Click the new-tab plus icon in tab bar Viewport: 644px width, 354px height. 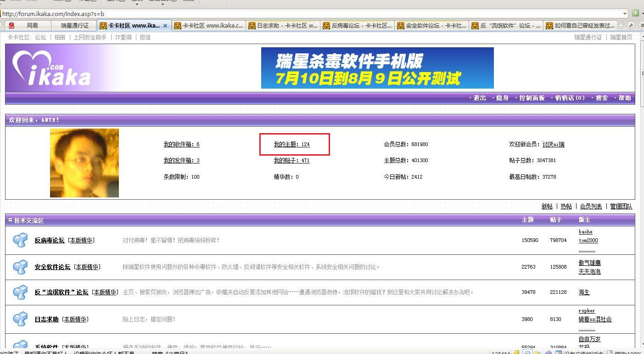(x=621, y=26)
